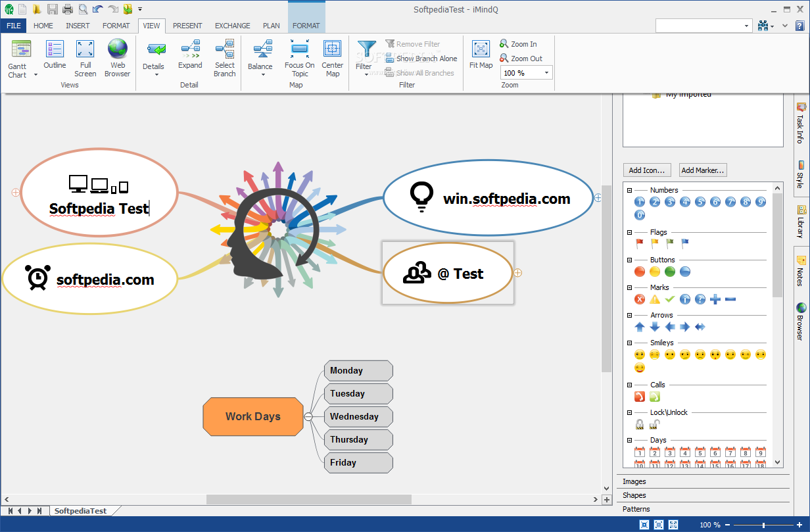
Task: Collapse the Arrows icon group
Action: tap(629, 315)
